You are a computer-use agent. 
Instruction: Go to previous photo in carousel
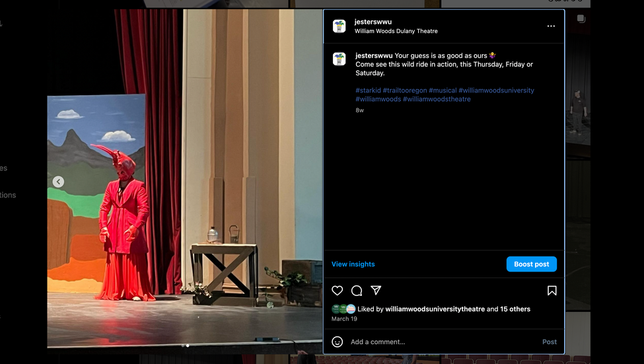click(58, 182)
